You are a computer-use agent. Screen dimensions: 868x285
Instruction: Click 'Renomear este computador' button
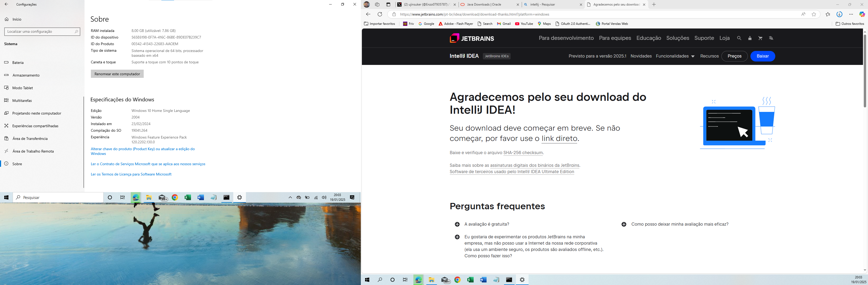pyautogui.click(x=117, y=74)
